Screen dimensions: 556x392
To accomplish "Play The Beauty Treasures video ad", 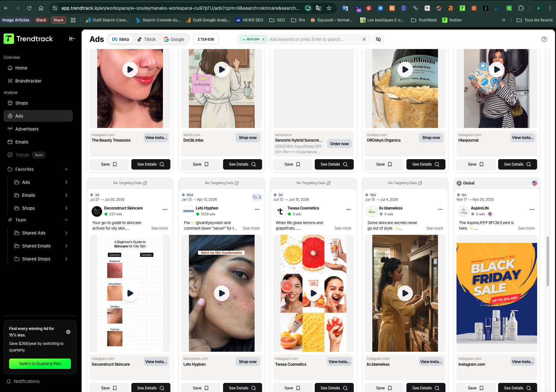I will coord(130,70).
